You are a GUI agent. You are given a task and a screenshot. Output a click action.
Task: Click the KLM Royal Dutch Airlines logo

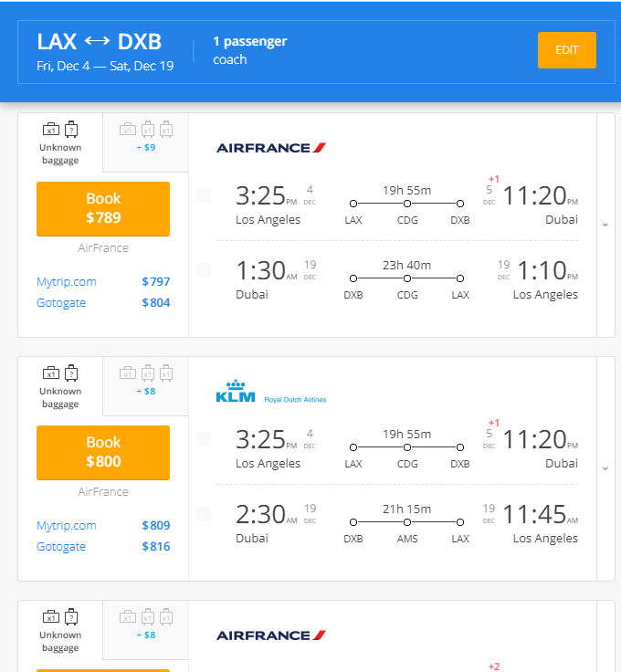pyautogui.click(x=270, y=392)
